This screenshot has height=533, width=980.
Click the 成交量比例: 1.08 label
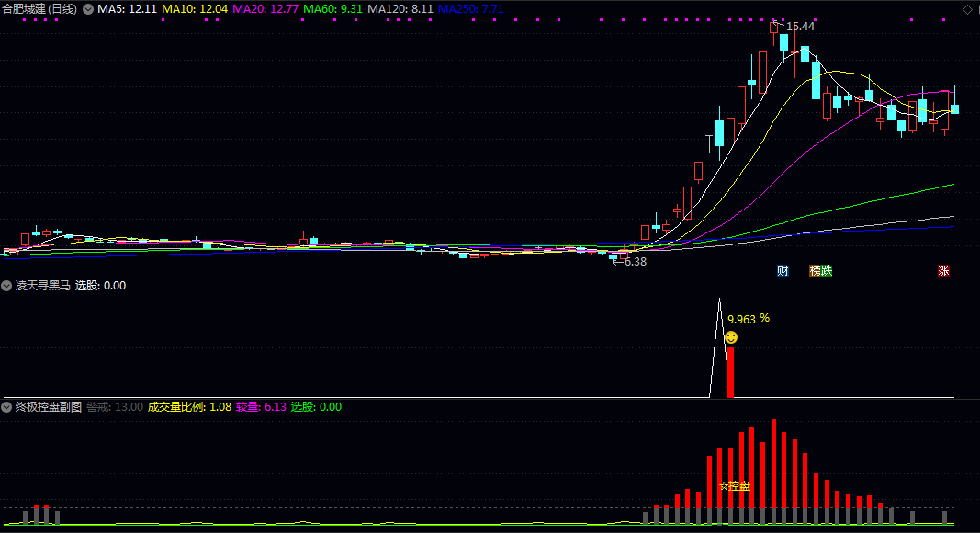point(189,407)
